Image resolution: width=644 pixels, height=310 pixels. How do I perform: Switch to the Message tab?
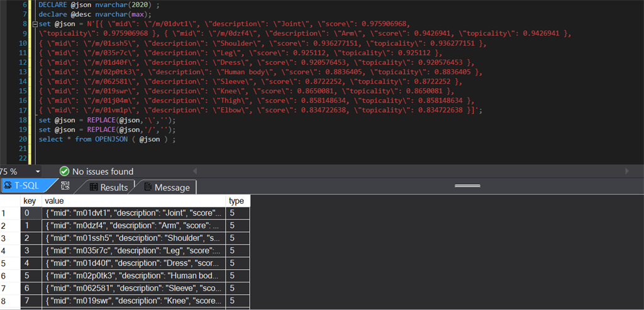[x=167, y=187]
